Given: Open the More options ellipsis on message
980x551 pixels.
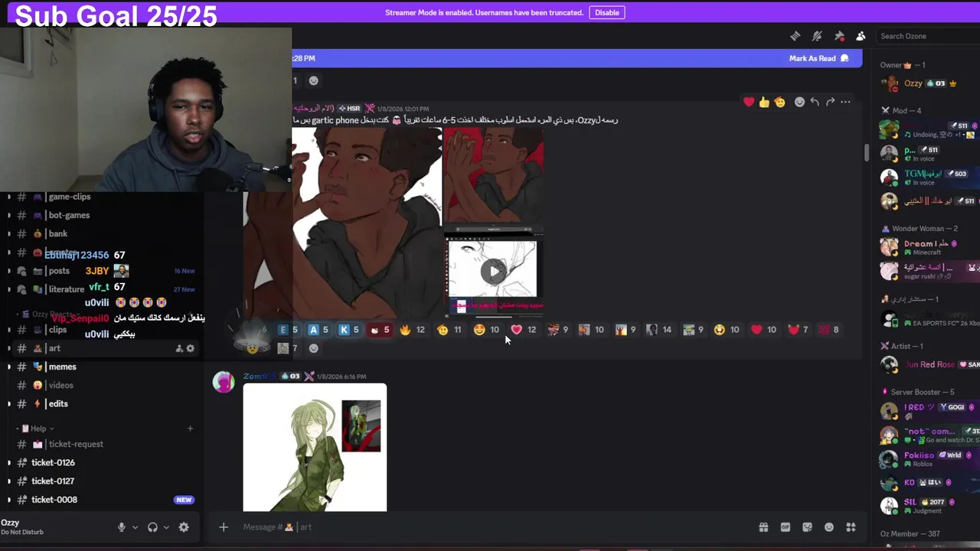Looking at the screenshot, I should (x=845, y=102).
